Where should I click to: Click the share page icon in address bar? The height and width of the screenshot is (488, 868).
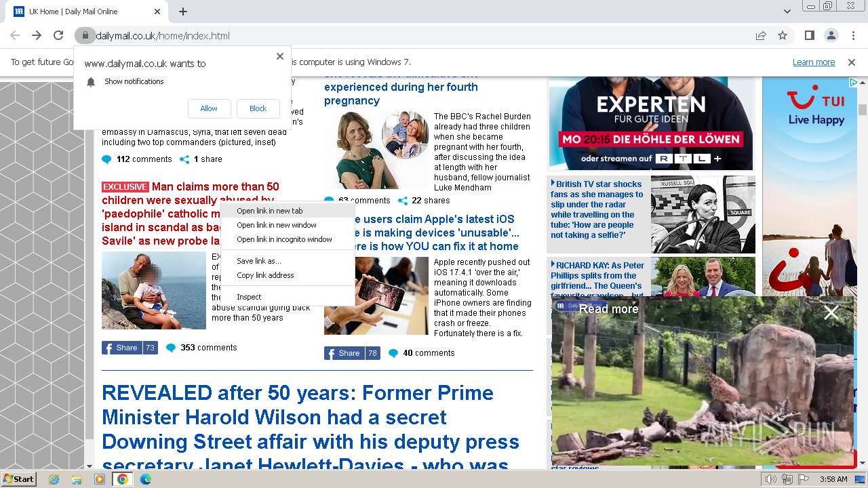(761, 36)
